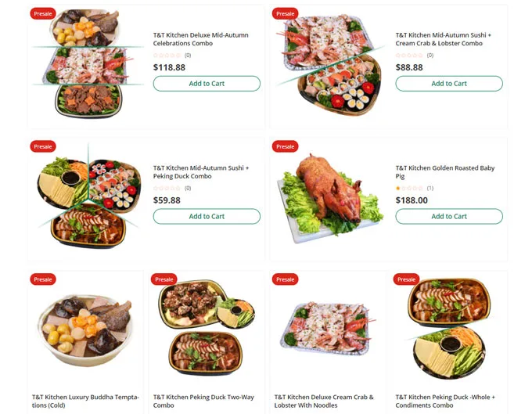Screen dimensions: 532x414
Task: Open T&T Kitchen Golden Roasted Baby Pig title
Action: 445,172
